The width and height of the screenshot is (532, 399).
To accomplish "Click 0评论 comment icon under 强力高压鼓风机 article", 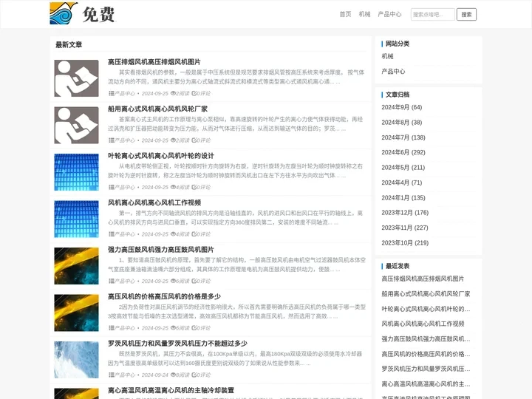I will coord(201,281).
